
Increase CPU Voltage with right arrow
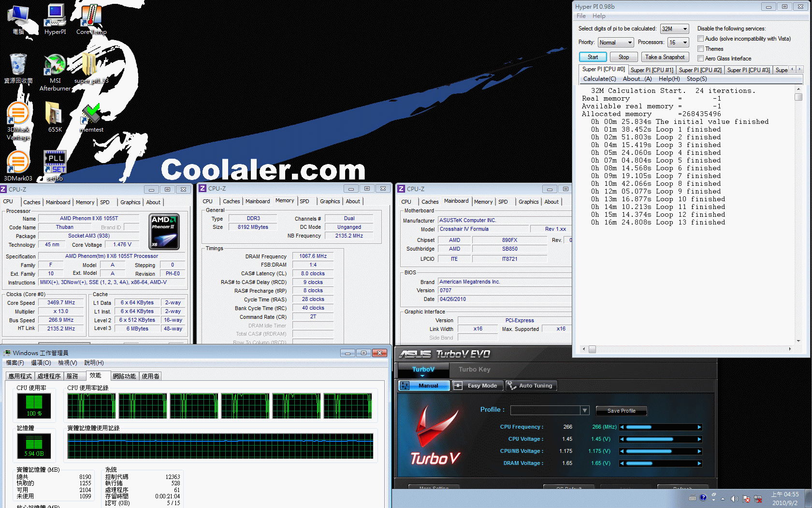tap(699, 439)
